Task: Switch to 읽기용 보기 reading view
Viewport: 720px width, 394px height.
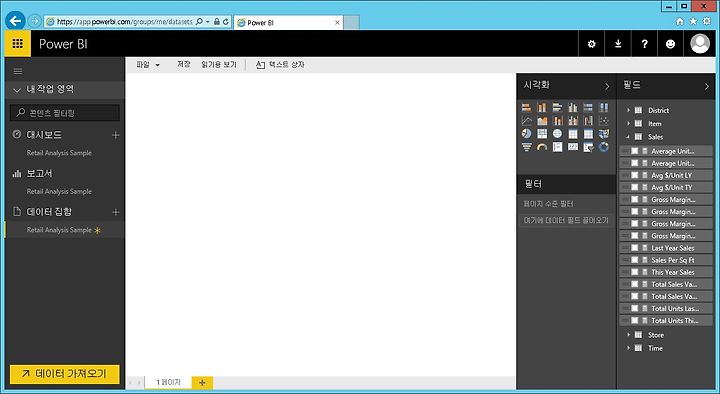Action: [x=219, y=65]
